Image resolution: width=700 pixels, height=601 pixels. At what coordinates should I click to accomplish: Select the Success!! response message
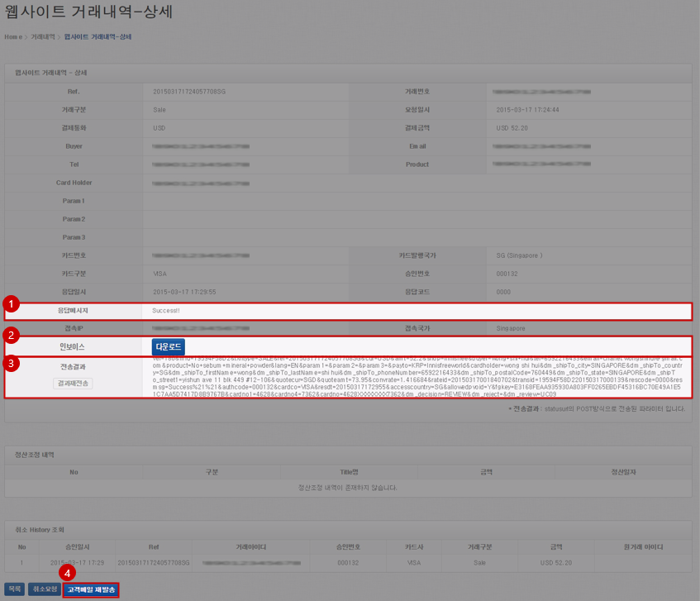click(165, 310)
